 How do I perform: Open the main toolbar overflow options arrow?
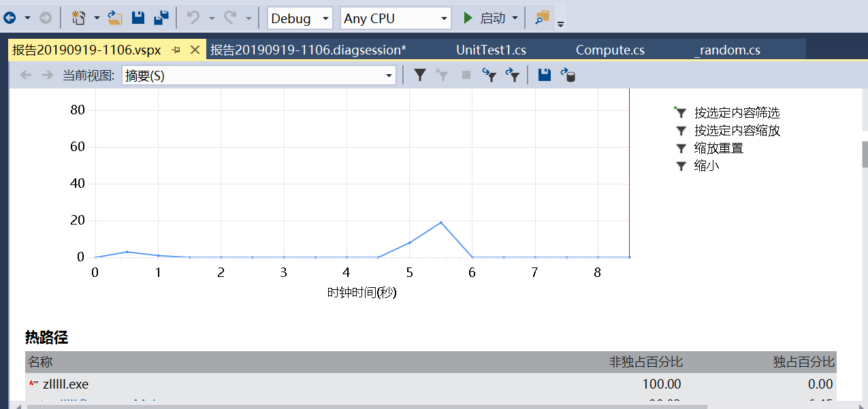(560, 23)
